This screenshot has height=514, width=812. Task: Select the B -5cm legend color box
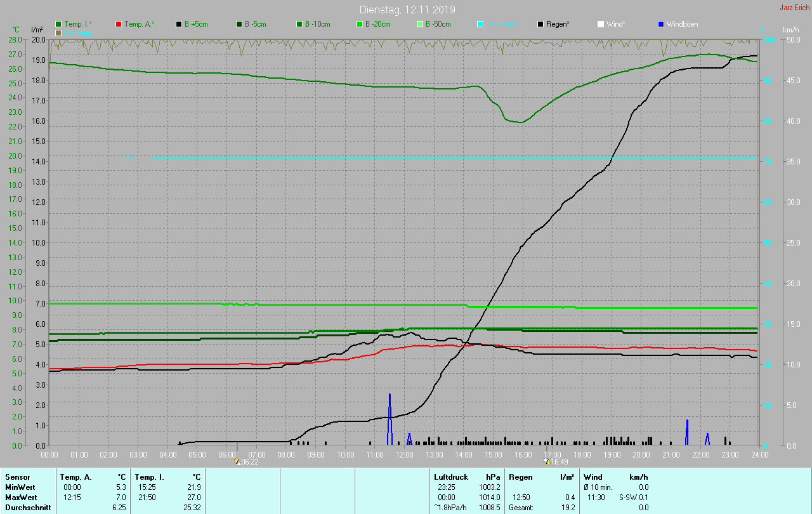(x=239, y=24)
